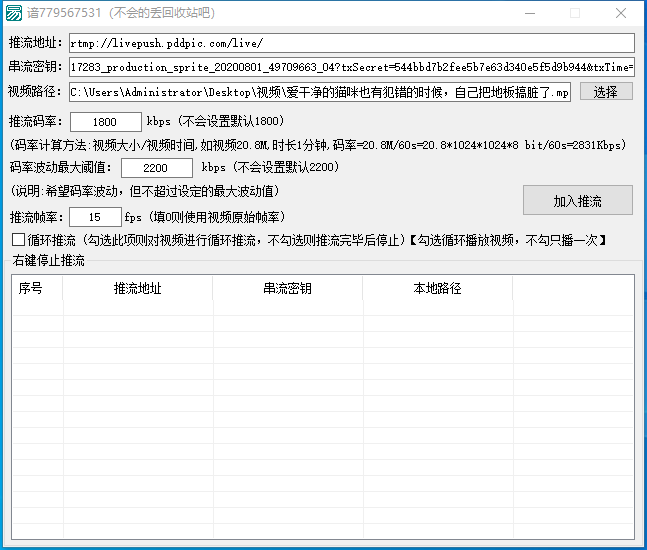The image size is (647, 550).
Task: Select the 视频路径 file path field
Action: tap(320, 92)
